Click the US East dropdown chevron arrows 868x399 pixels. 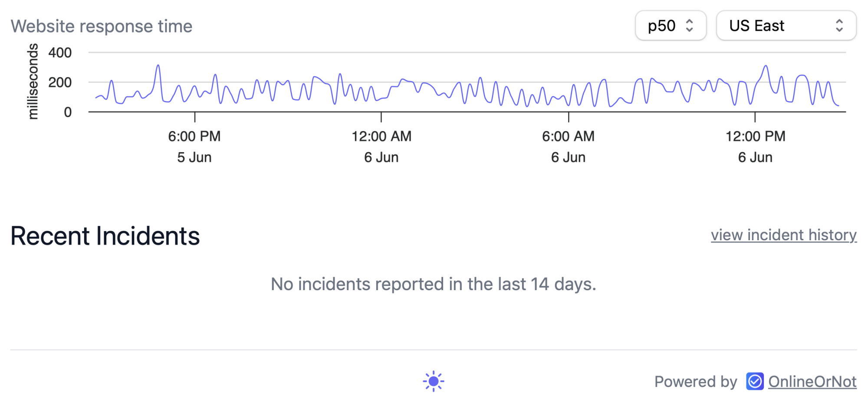[839, 26]
